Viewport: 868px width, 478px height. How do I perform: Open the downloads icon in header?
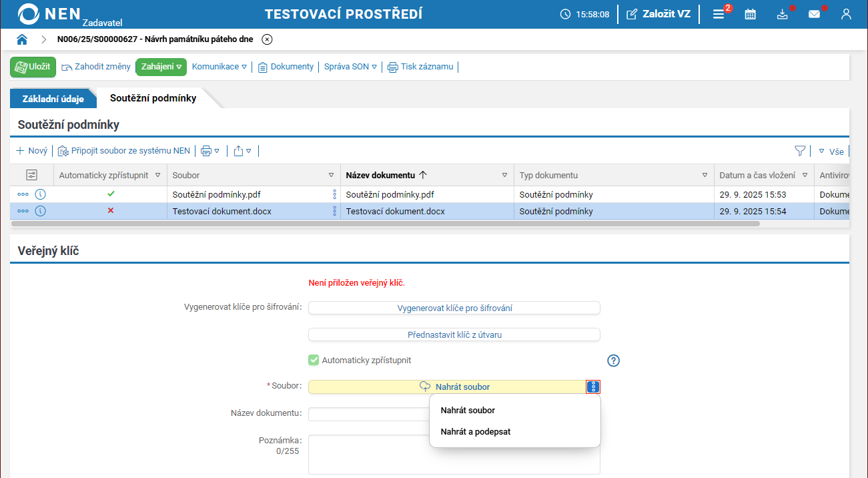pos(783,14)
